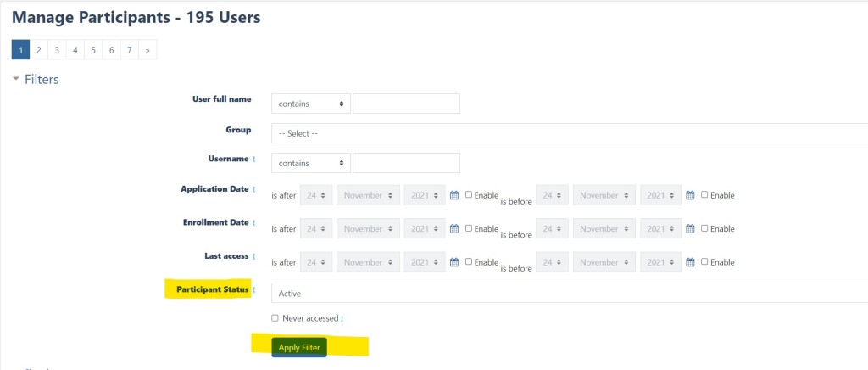Click help icon next to Last access
This screenshot has height=370, width=868.
254,257
